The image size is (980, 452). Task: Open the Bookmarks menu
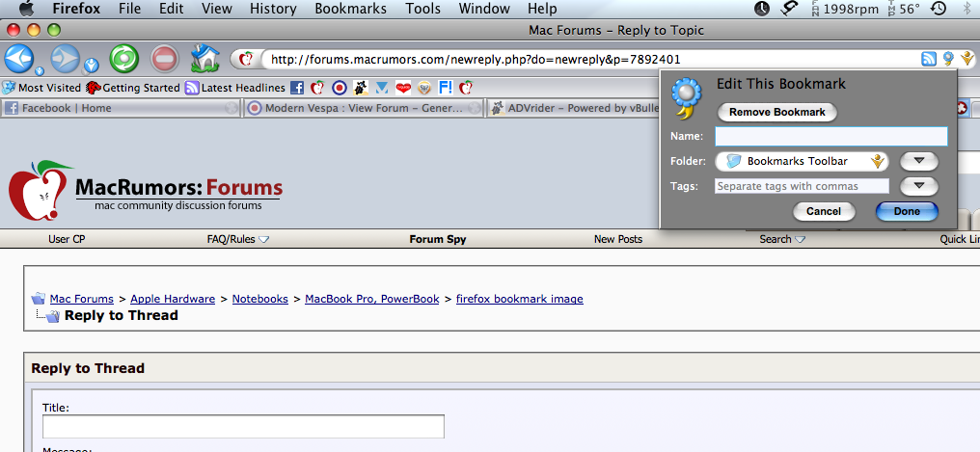(351, 9)
